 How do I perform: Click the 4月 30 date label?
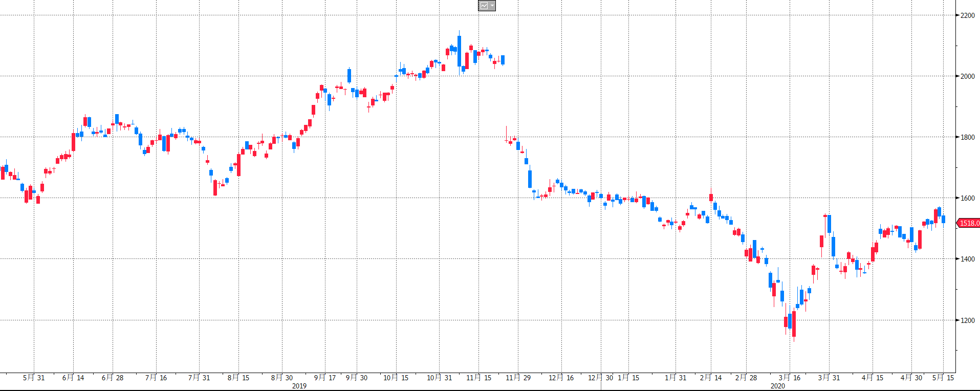click(x=911, y=378)
